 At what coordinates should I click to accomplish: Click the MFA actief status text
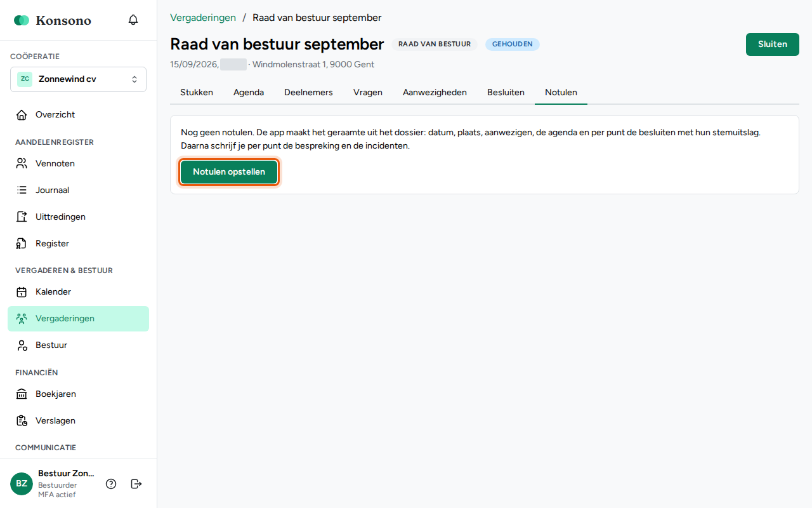tap(56, 495)
